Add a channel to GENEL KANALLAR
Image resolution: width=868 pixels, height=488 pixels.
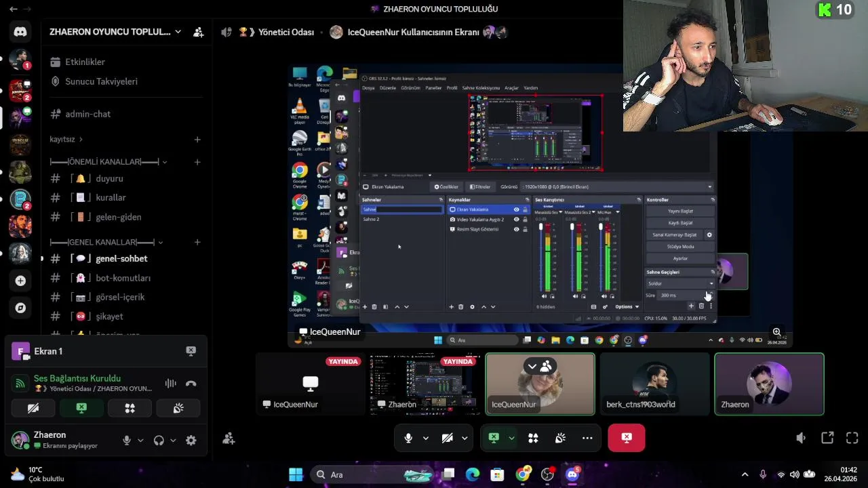tap(197, 242)
